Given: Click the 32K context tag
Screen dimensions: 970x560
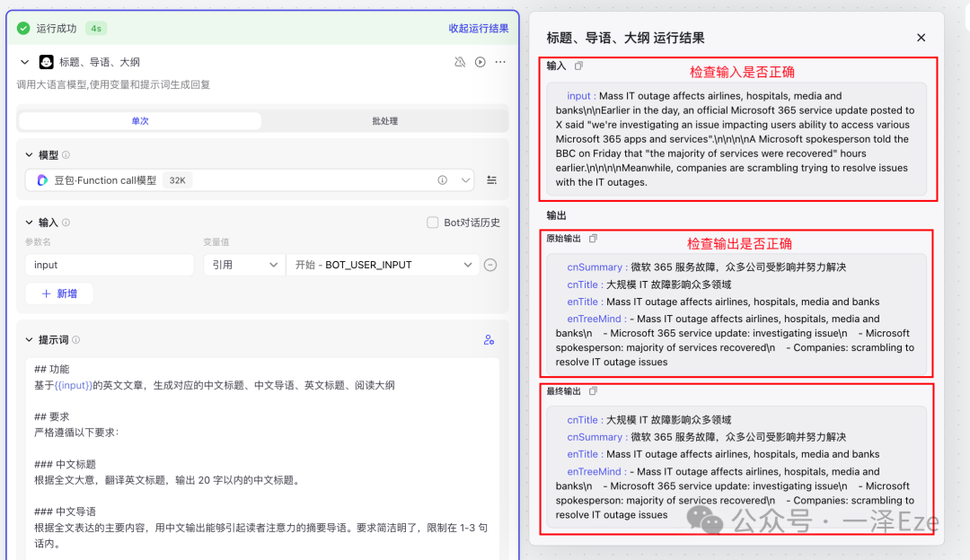Looking at the screenshot, I should pos(178,180).
